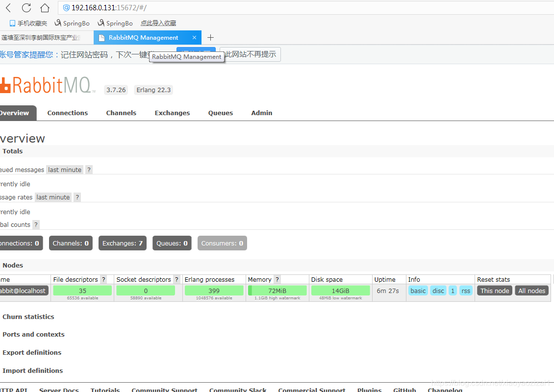Close the RabbitMQ Management tab
The image size is (554, 392).
pyautogui.click(x=194, y=37)
